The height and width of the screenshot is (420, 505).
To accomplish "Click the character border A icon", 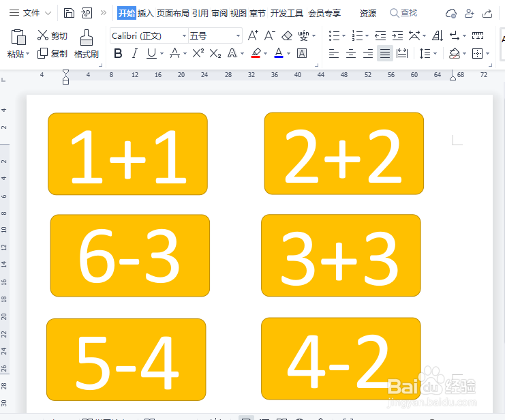I will 302,53.
